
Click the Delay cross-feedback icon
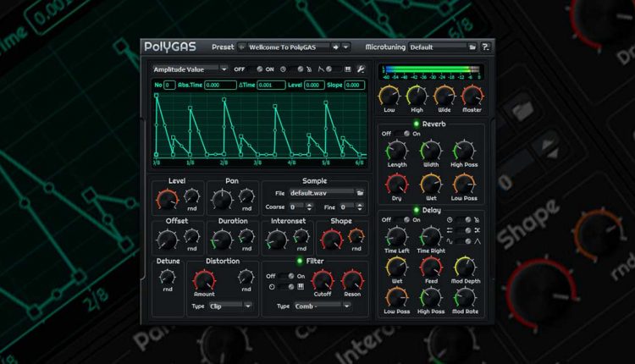tap(477, 230)
